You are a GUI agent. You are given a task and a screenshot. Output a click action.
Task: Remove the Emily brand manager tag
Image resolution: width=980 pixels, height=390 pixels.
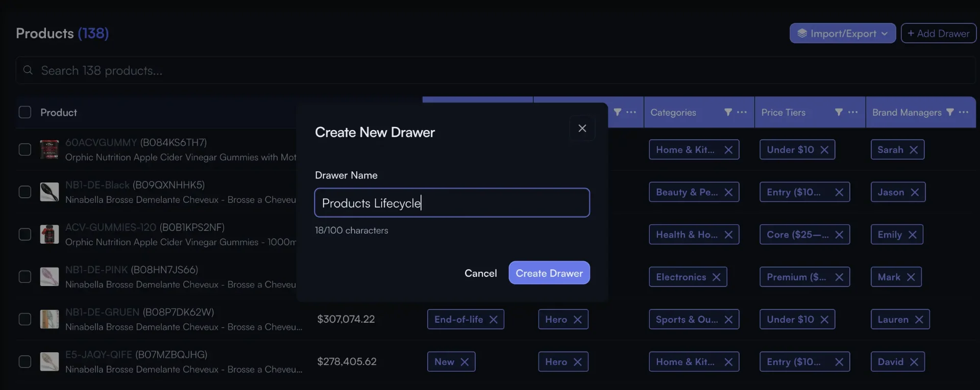pyautogui.click(x=913, y=235)
